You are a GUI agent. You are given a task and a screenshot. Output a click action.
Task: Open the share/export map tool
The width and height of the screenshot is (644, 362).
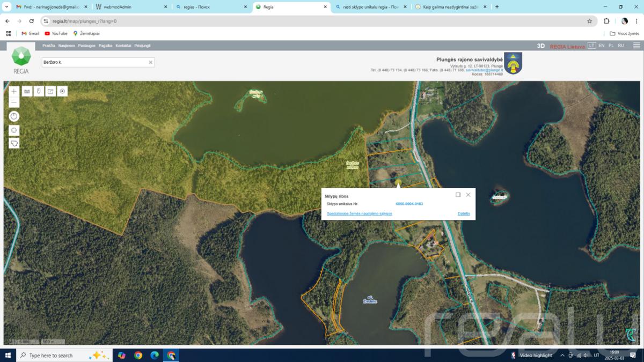point(50,91)
